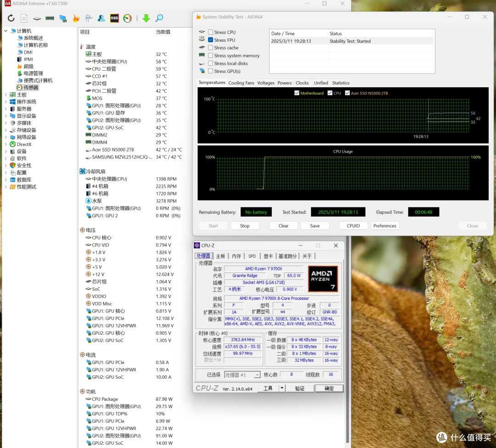496x448 pixels.
Task: Click the Clear button
Action: click(283, 226)
